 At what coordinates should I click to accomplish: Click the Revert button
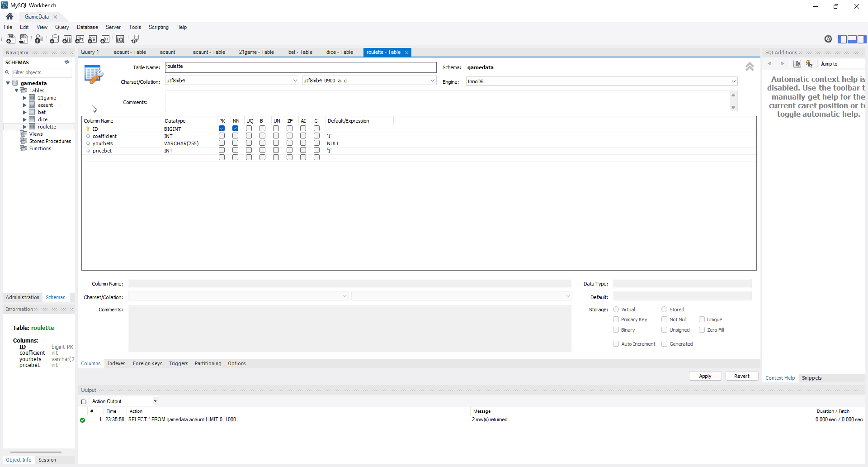tap(742, 376)
